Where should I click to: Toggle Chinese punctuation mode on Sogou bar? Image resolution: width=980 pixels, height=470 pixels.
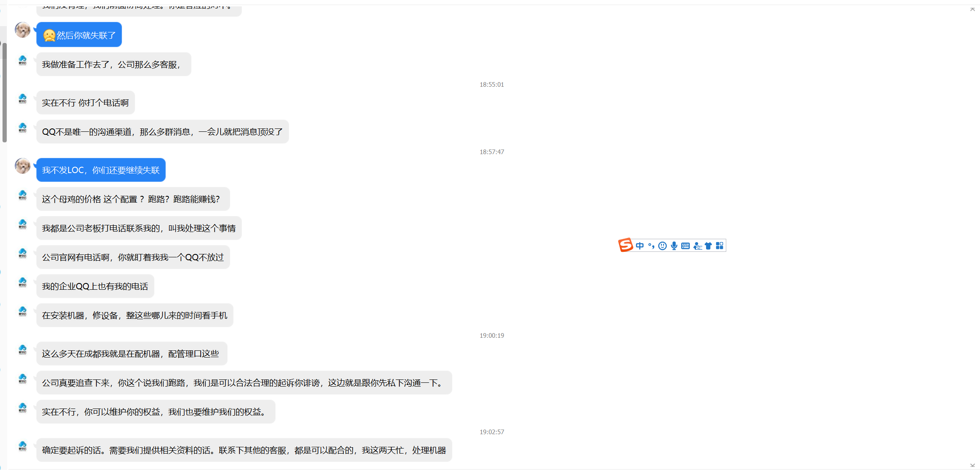651,246
